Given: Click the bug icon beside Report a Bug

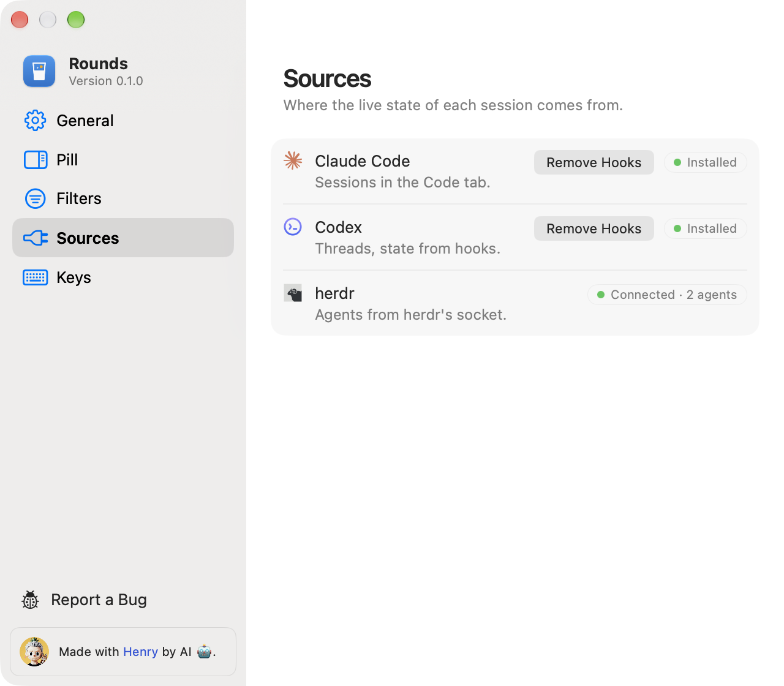Looking at the screenshot, I should tap(30, 600).
